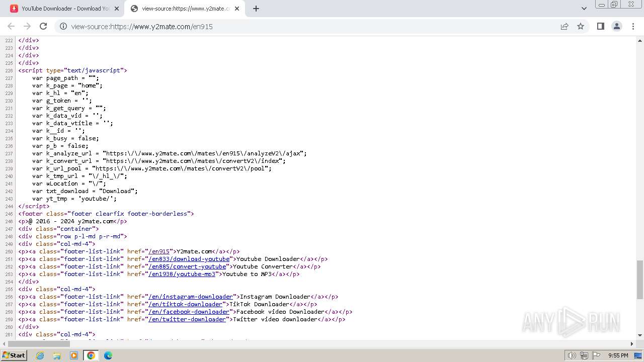The width and height of the screenshot is (644, 362).
Task: Click horizontal scrollbar left arrow
Action: point(5,344)
